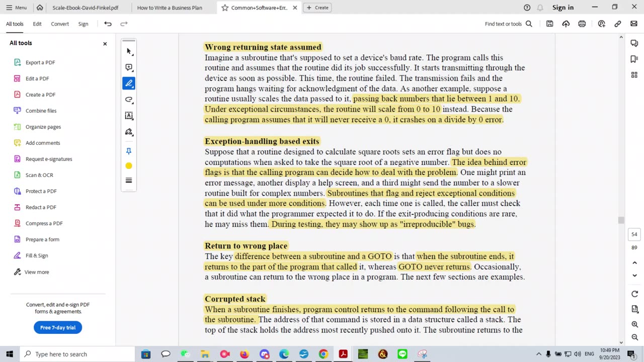Open the yellow highlight color picker
Image resolution: width=644 pixels, height=362 pixels.
[129, 166]
